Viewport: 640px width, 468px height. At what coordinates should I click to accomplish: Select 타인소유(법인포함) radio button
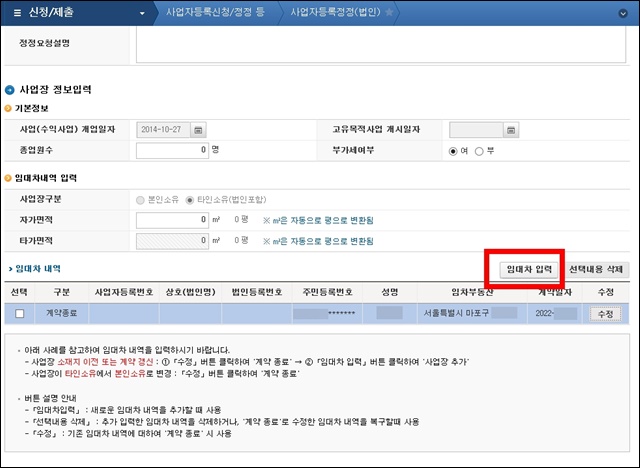(189, 200)
